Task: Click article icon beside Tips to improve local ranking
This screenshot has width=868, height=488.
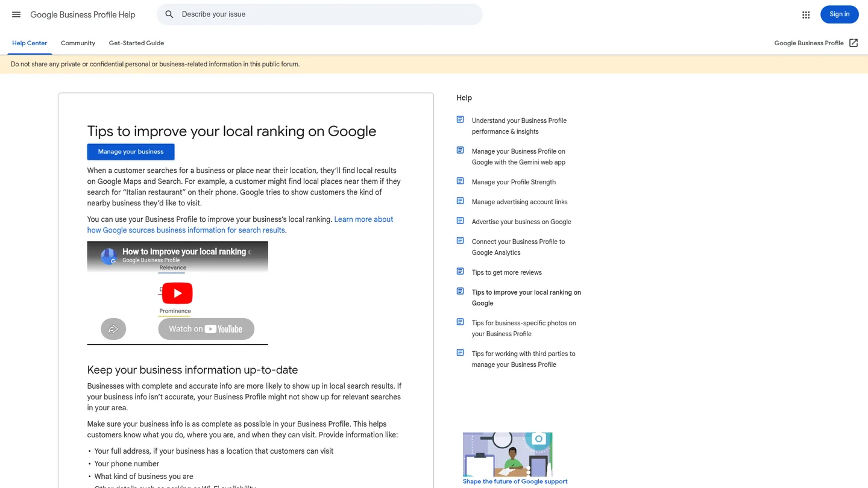Action: point(460,292)
